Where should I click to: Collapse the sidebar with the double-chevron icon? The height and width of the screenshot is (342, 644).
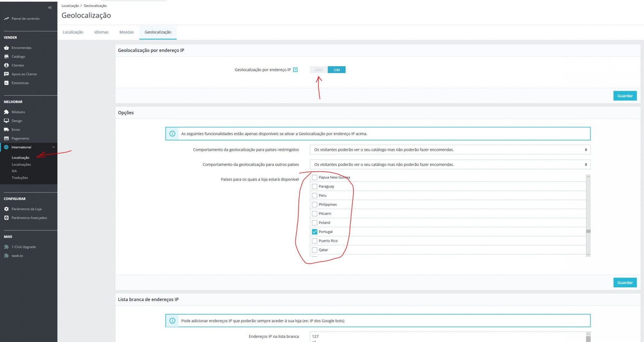(50, 7)
